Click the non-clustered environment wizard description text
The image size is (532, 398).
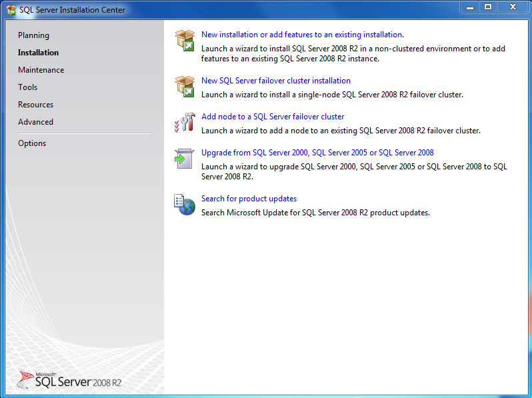click(353, 53)
